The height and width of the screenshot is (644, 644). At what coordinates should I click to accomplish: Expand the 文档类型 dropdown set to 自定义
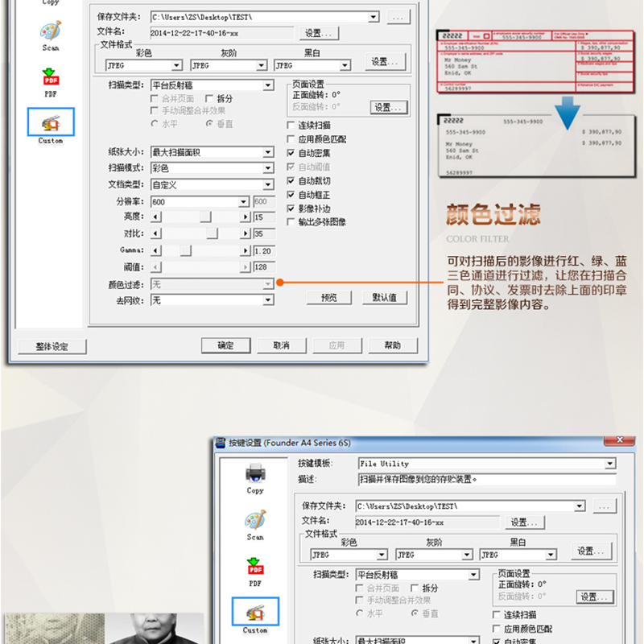[268, 185]
